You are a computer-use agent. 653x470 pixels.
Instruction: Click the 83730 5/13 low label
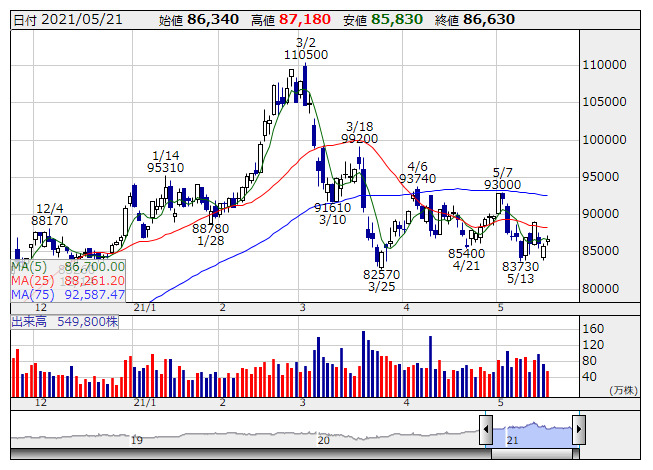pos(521,272)
